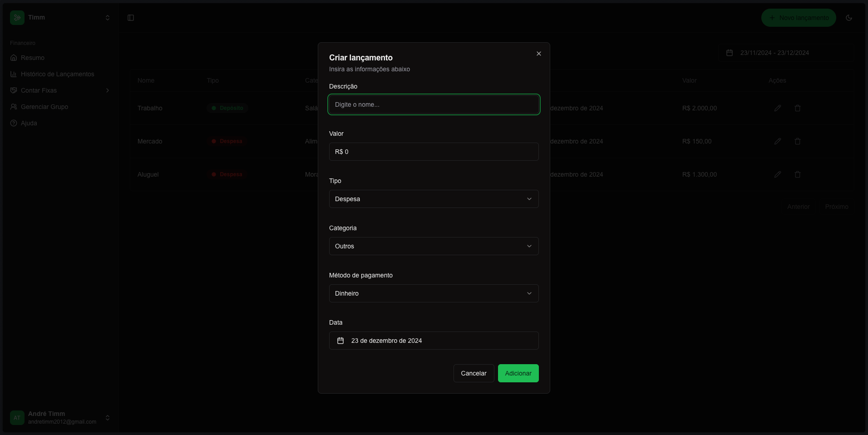Toggle the sidebar panel icon

131,18
